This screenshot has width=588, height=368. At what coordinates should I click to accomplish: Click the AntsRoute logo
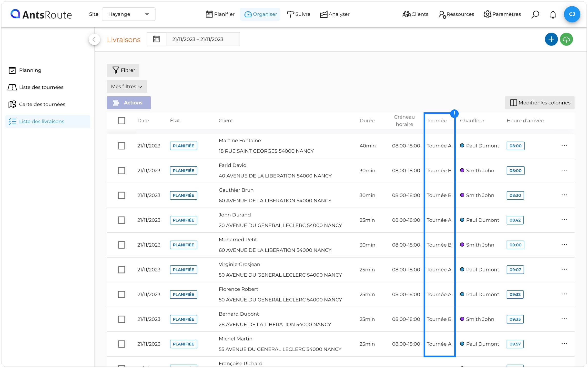pos(41,14)
